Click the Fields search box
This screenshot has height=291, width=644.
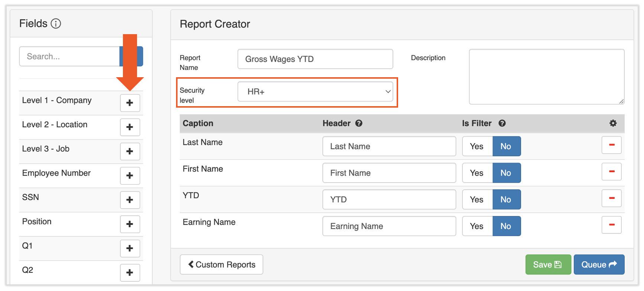point(70,56)
